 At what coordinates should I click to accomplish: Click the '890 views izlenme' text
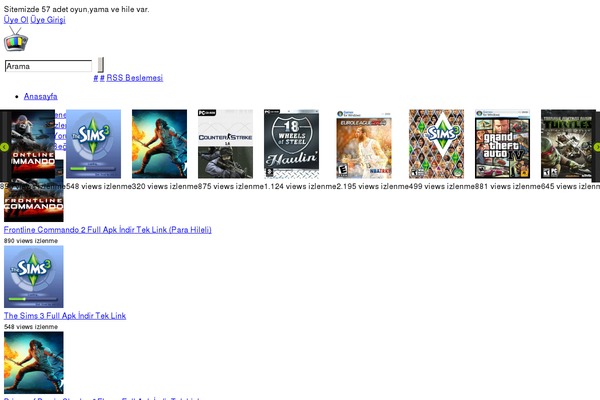pyautogui.click(x=31, y=241)
